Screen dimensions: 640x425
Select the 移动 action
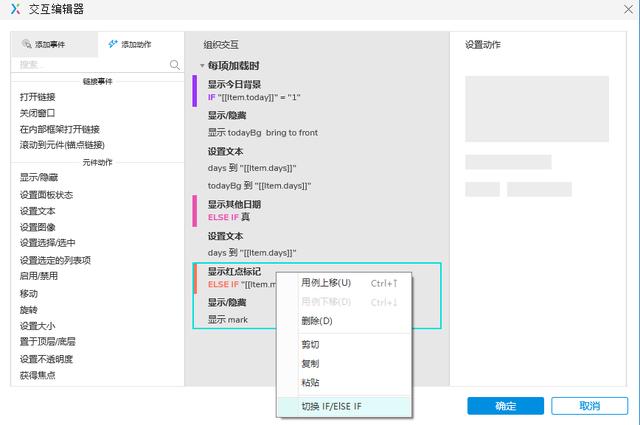(29, 294)
